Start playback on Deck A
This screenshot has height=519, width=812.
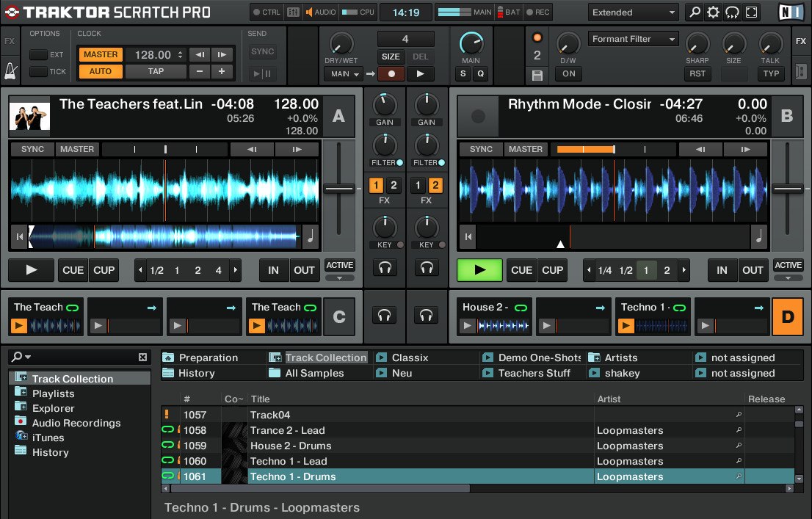tap(31, 270)
